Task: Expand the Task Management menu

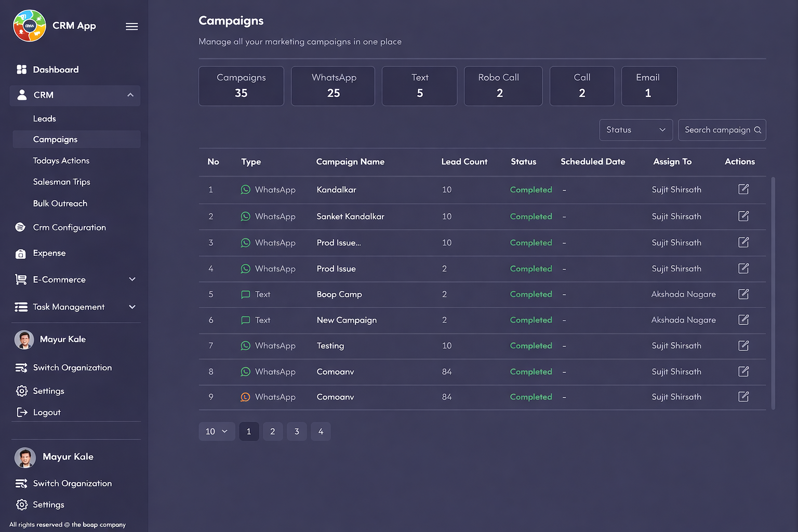Action: (x=132, y=307)
